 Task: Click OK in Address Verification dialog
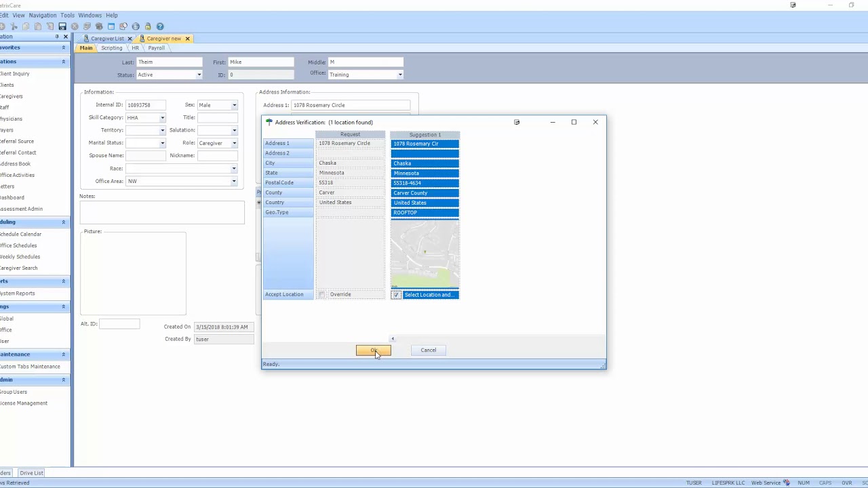point(374,350)
